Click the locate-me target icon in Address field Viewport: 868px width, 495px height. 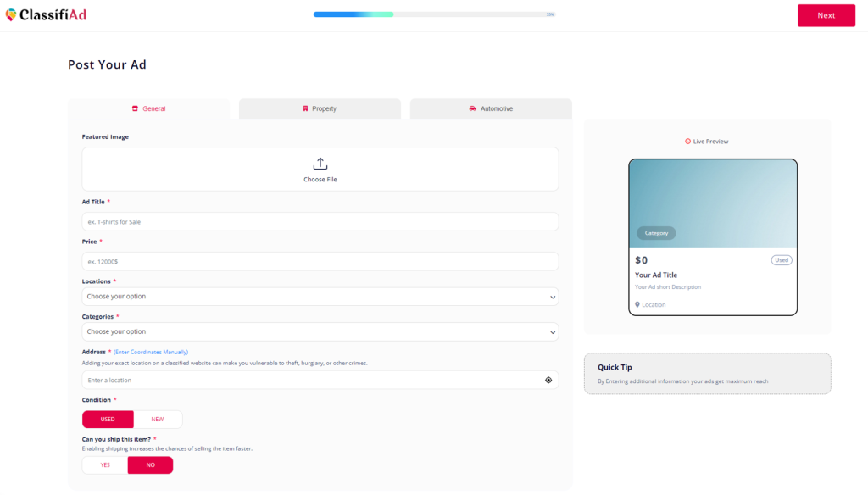[548, 381]
